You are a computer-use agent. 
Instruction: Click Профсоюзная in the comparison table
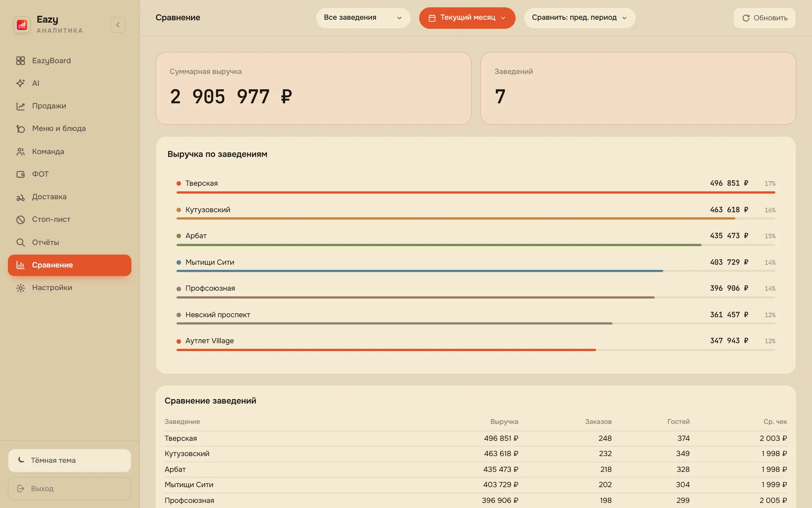coord(189,500)
